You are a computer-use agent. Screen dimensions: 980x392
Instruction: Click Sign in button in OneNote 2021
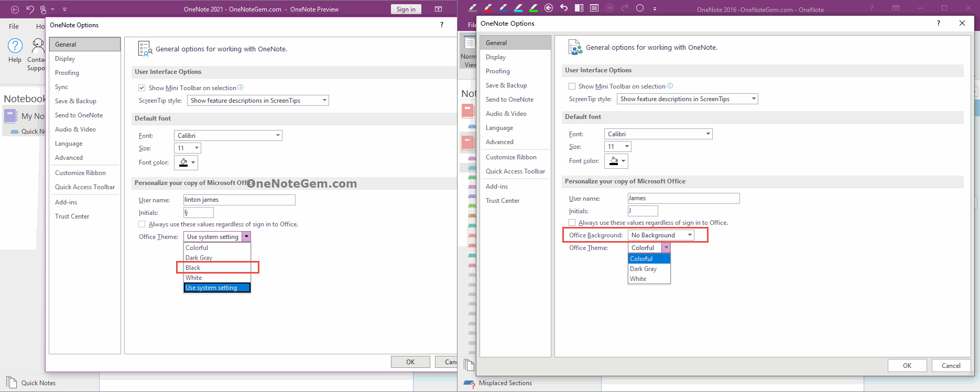pyautogui.click(x=406, y=9)
